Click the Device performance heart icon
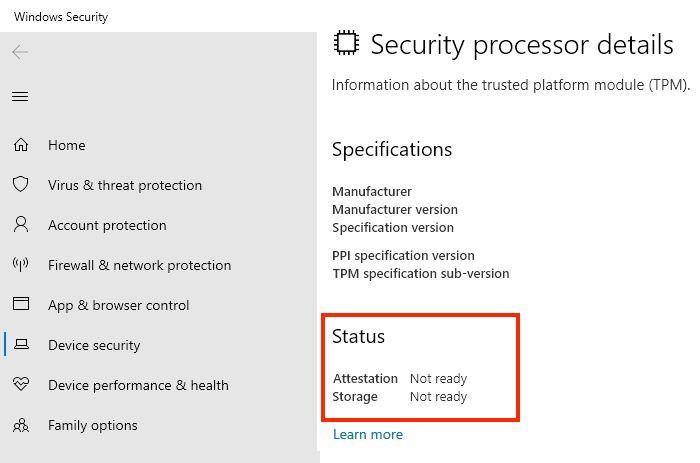 tap(21, 384)
